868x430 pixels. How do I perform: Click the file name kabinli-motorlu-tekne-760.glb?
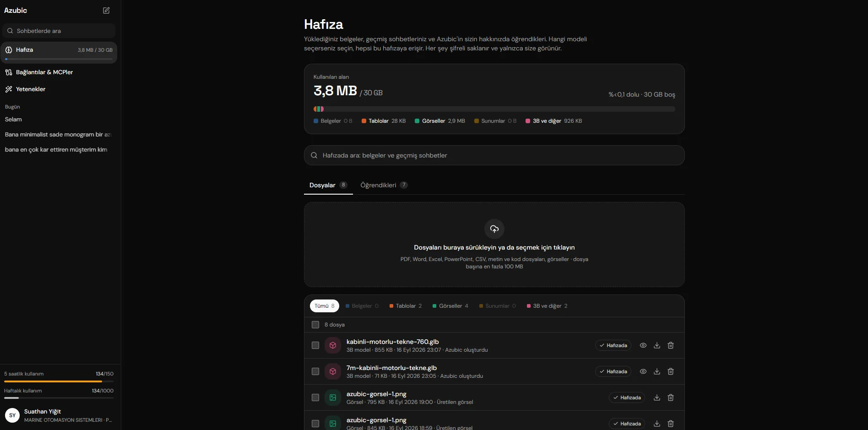click(393, 342)
